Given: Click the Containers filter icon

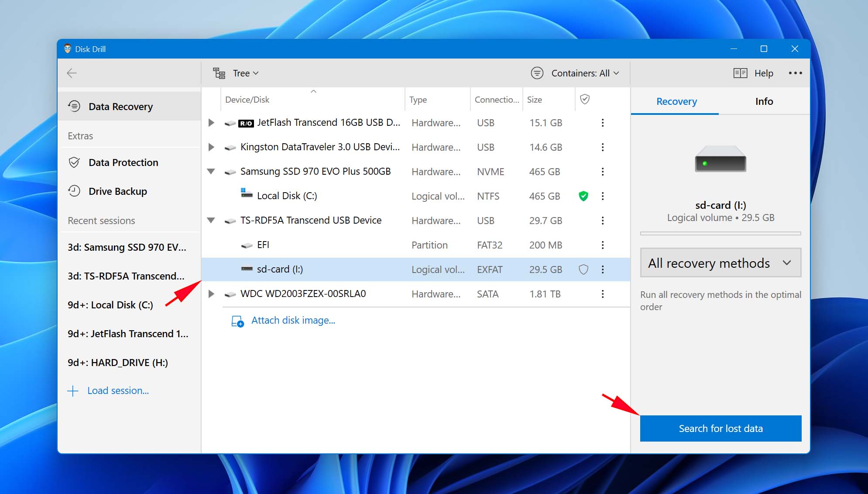Looking at the screenshot, I should [537, 73].
